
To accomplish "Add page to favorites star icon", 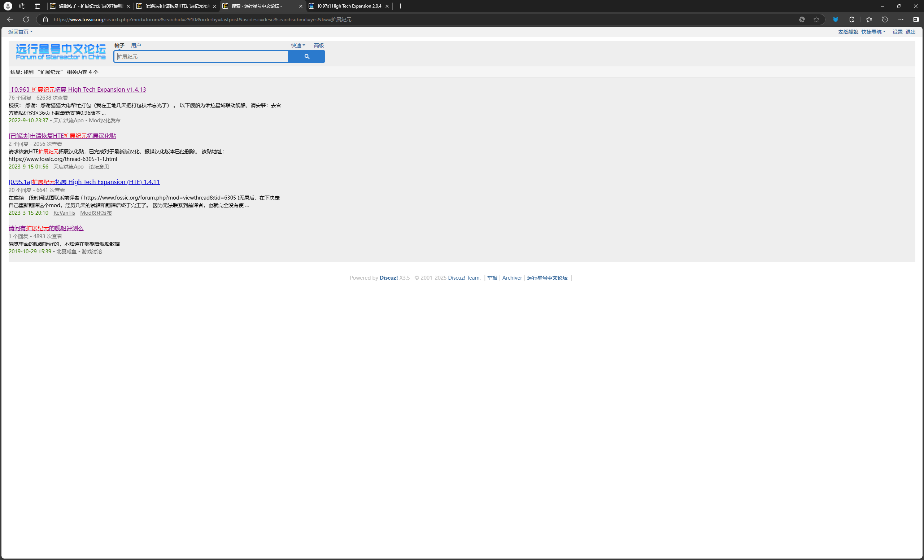I will click(816, 19).
